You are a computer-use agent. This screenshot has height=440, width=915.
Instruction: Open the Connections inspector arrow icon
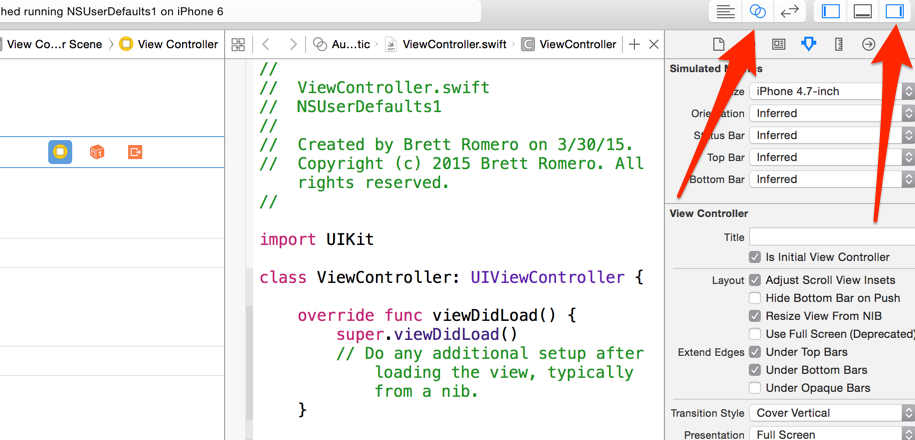(x=868, y=45)
